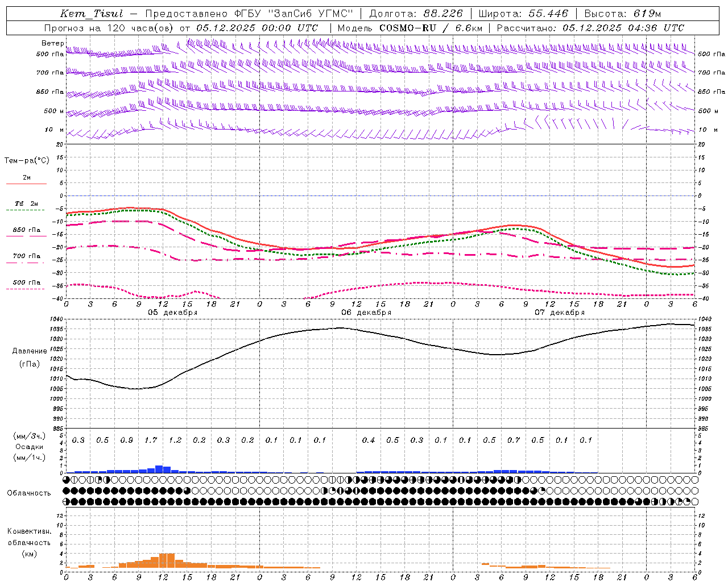
Task: Click the 850 гПа temperature legend entry
Action: tap(27, 230)
